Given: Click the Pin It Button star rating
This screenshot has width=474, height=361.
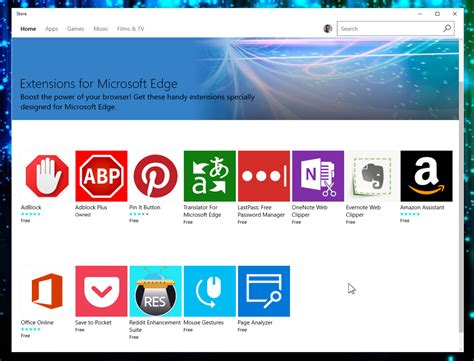Looking at the screenshot, I should pyautogui.click(x=139, y=214).
